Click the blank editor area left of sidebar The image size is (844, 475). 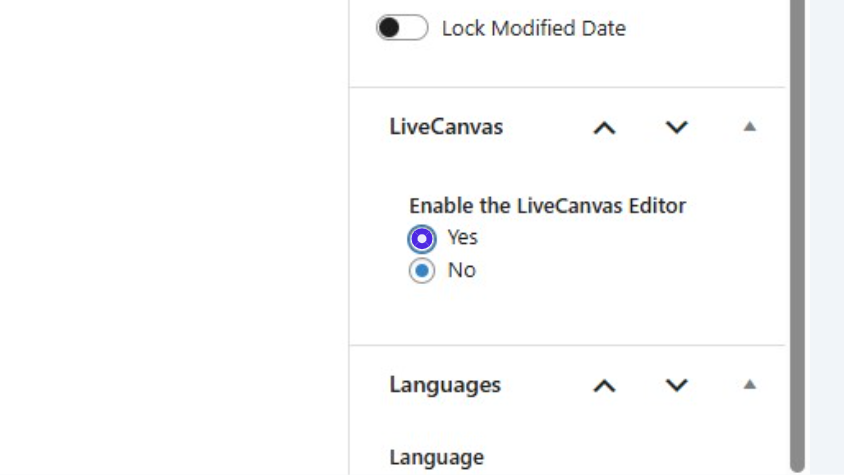[x=170, y=240]
